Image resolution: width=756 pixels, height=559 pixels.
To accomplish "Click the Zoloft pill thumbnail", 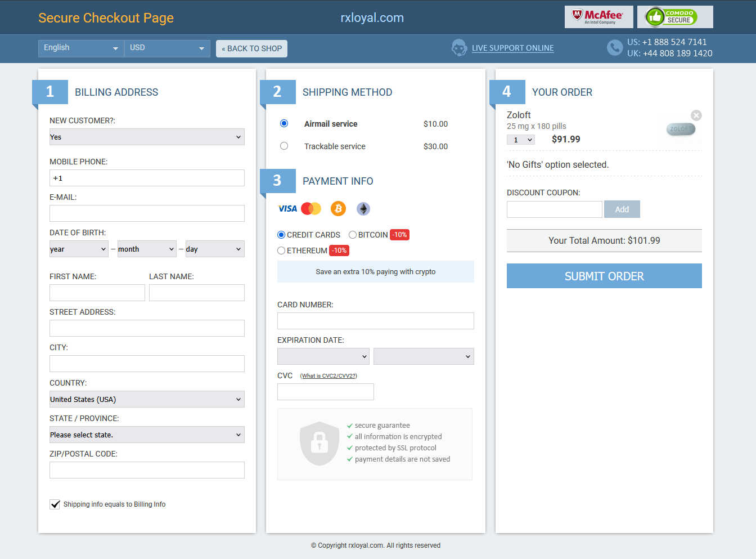I will click(x=681, y=129).
